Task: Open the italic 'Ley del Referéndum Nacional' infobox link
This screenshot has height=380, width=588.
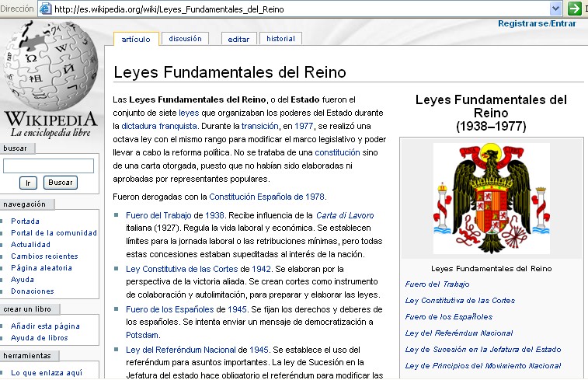Action: [x=459, y=333]
